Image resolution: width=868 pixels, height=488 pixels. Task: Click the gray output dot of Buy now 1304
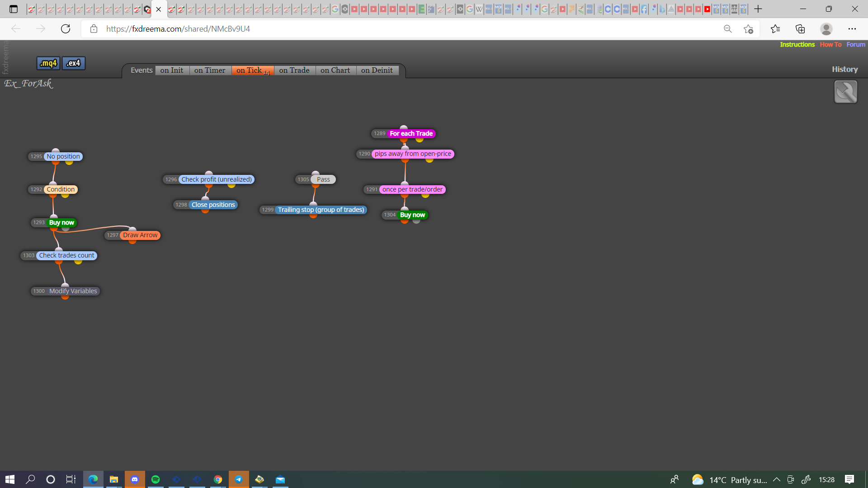coord(416,221)
